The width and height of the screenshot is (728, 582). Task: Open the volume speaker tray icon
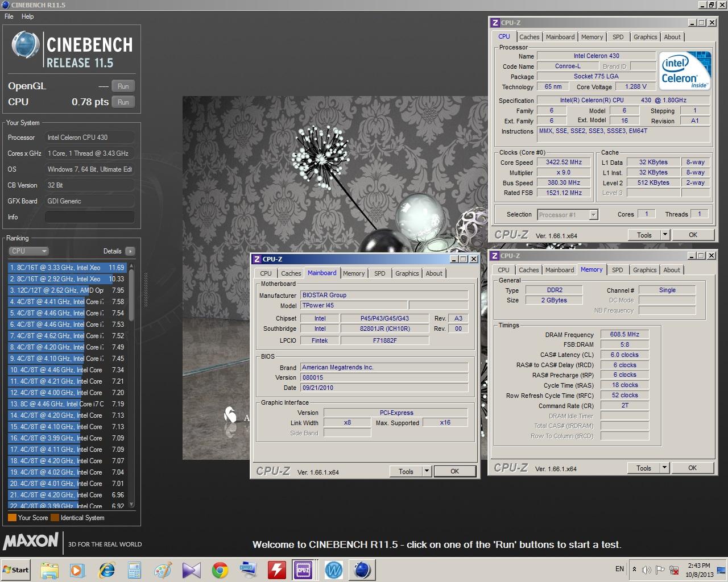pos(647,569)
